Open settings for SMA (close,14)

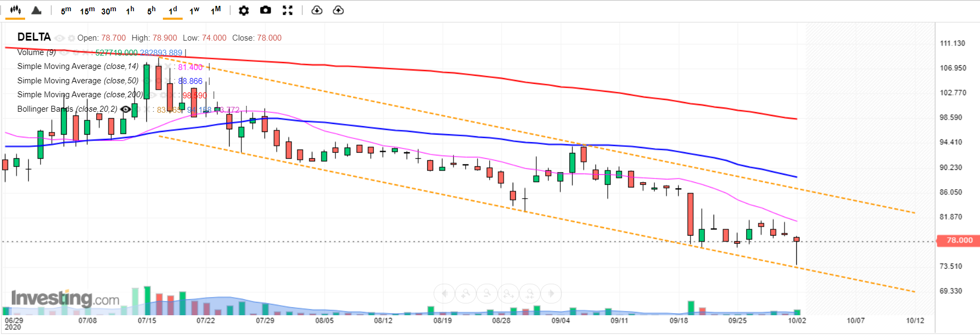point(158,67)
